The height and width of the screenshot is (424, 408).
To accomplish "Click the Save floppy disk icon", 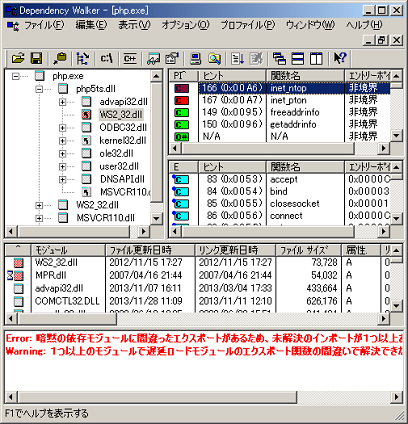I will pos(36,59).
